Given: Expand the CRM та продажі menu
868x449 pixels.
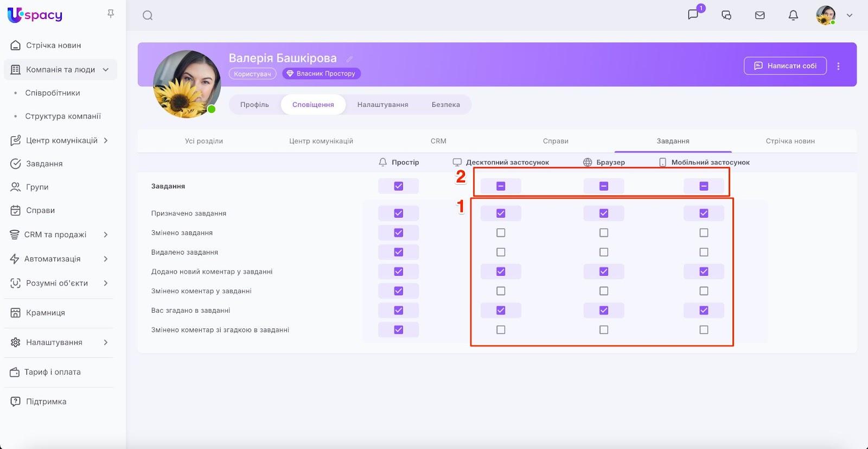Looking at the screenshot, I should pos(106,235).
